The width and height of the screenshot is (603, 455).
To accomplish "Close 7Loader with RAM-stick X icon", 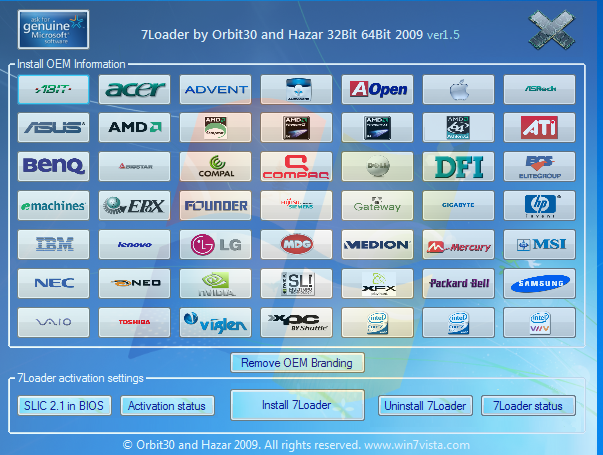I will coord(552,29).
